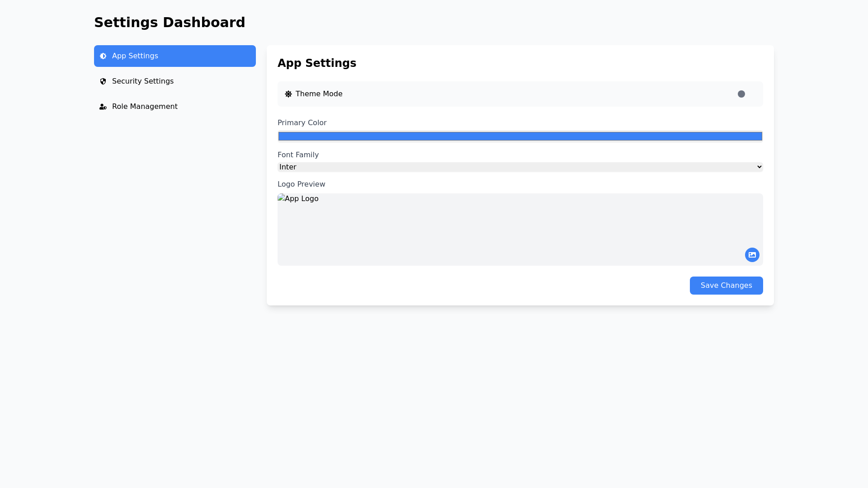Click the shield icon next to Security Settings
The height and width of the screenshot is (488, 868).
pos(104,81)
